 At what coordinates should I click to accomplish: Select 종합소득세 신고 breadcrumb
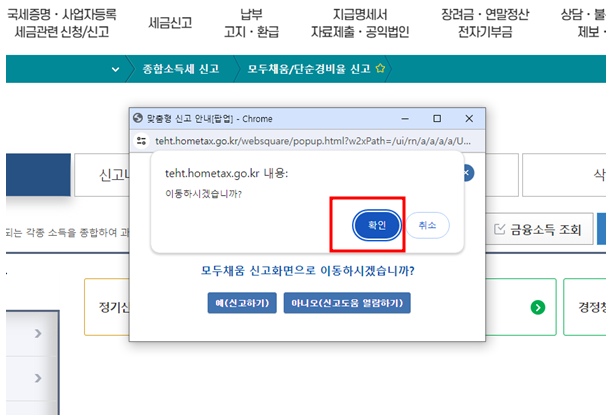(x=181, y=69)
